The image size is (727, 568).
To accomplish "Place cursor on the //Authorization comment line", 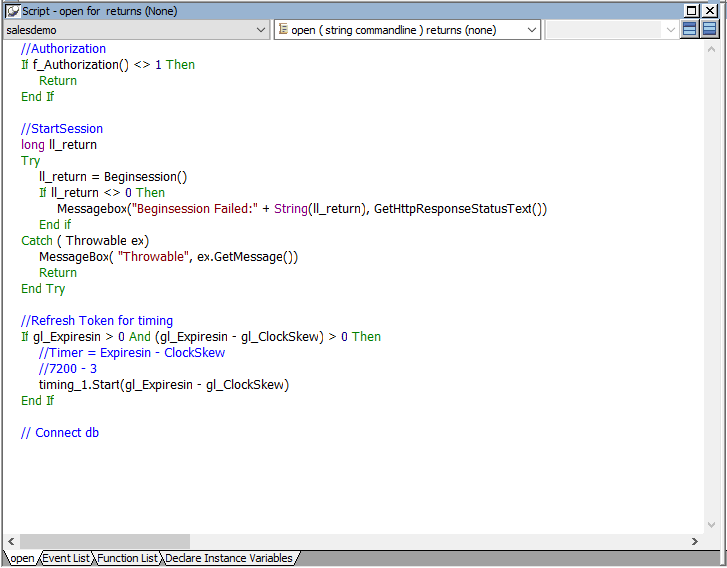I will pos(63,49).
